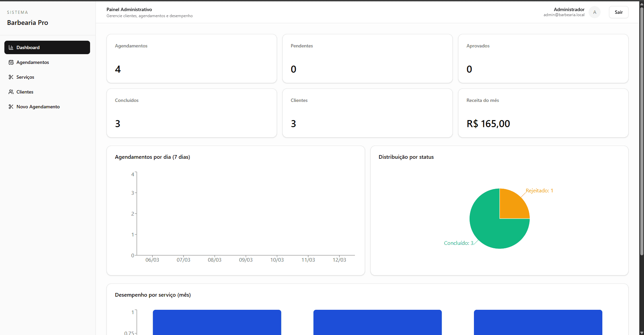Click the Agendamentos calendar icon in sidebar
Viewport: 644px width, 335px height.
click(x=11, y=62)
